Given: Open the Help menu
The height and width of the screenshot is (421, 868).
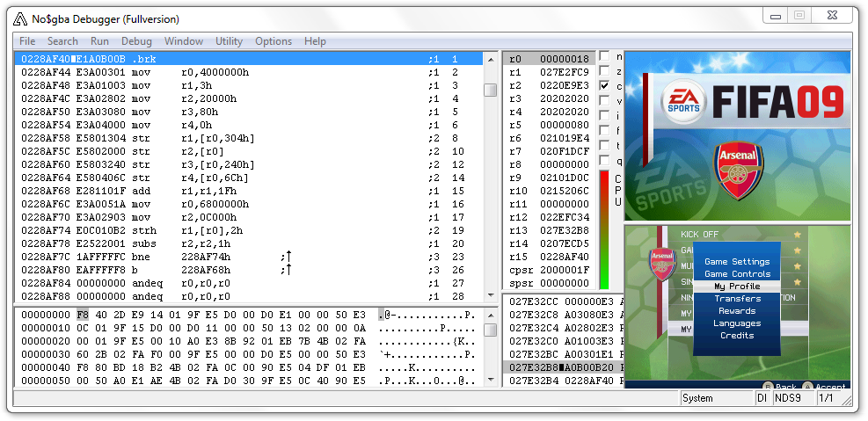Looking at the screenshot, I should (x=315, y=41).
